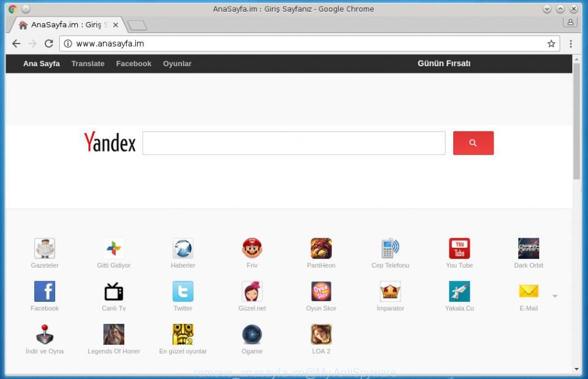Open the İndir ve Oyna joystick icon
The width and height of the screenshot is (588, 379).
pos(45,334)
